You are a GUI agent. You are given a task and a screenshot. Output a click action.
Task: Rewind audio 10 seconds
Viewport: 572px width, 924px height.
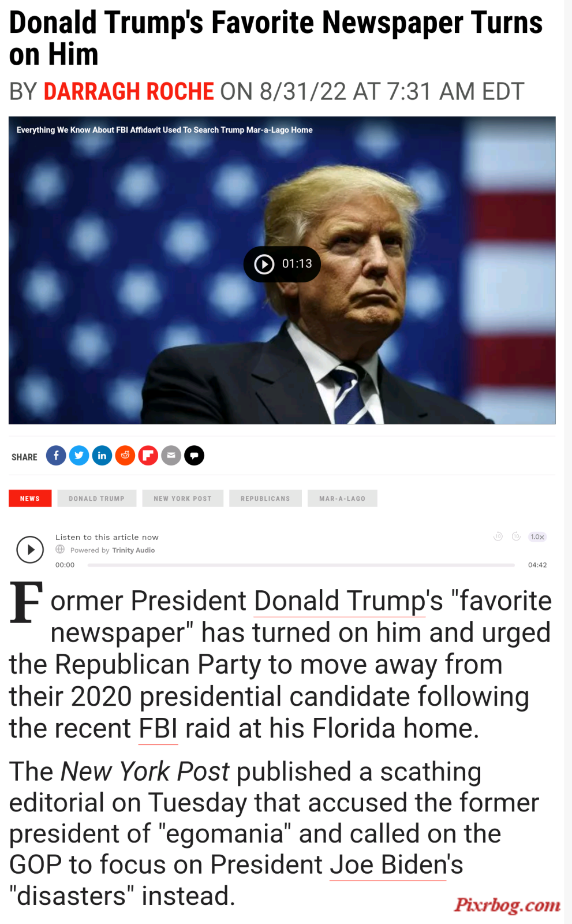click(498, 536)
